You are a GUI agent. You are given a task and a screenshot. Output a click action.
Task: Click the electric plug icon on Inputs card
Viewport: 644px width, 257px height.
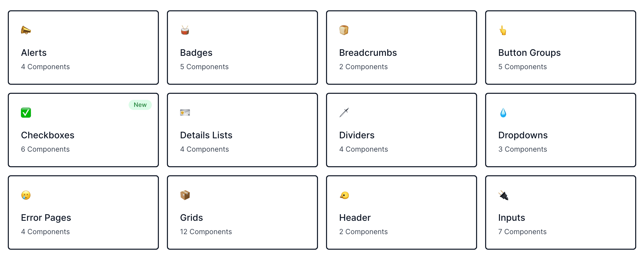503,195
